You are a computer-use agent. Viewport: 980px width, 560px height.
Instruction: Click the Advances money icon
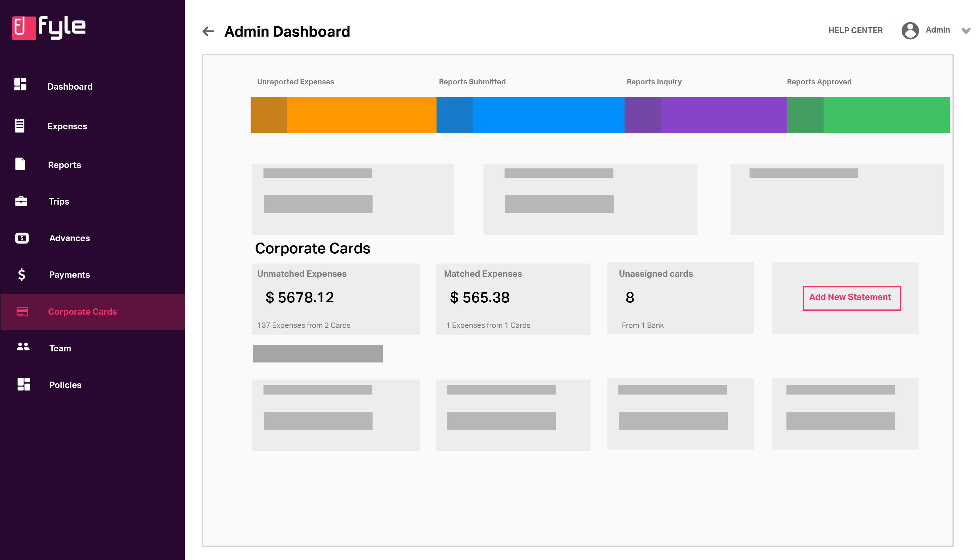pyautogui.click(x=21, y=238)
